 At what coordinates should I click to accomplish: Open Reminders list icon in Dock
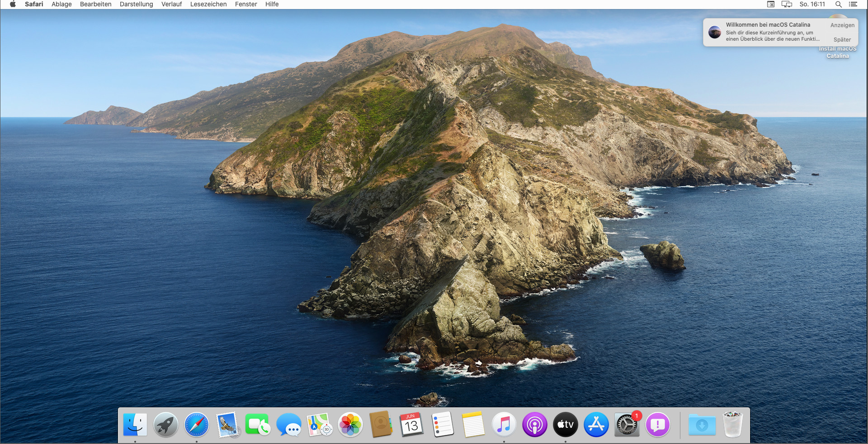(x=443, y=425)
